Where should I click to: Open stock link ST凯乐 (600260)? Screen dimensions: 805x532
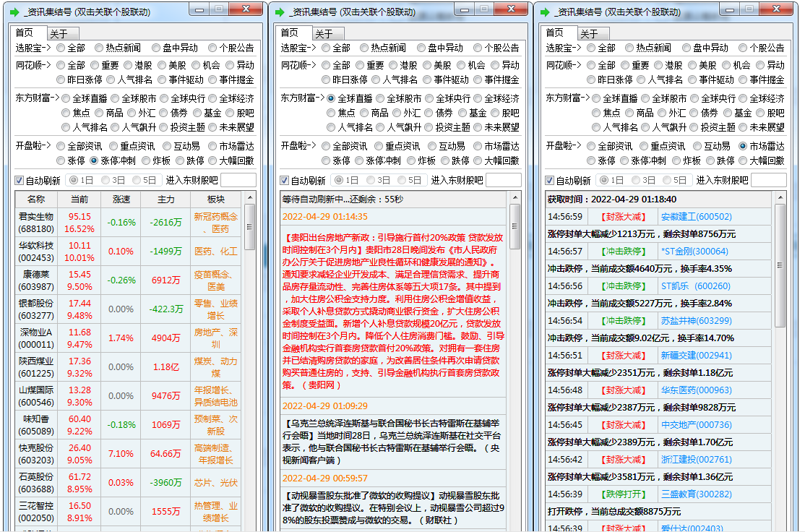pos(696,286)
